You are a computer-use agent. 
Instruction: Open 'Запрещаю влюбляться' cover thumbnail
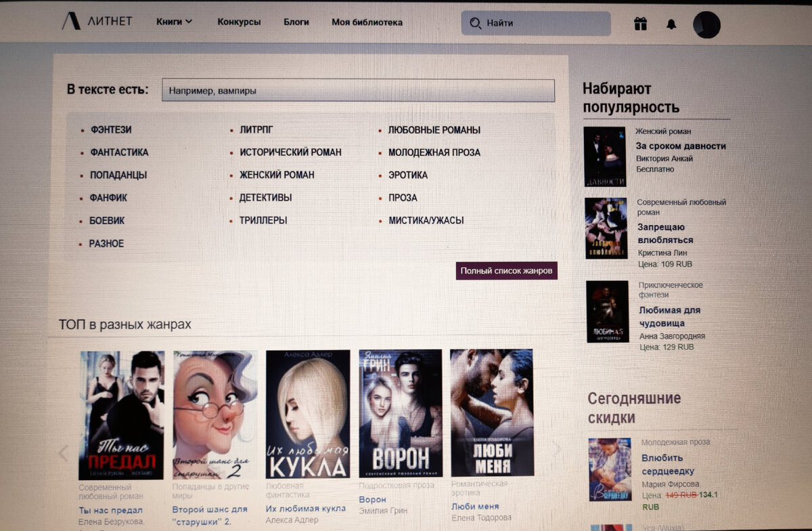606,228
